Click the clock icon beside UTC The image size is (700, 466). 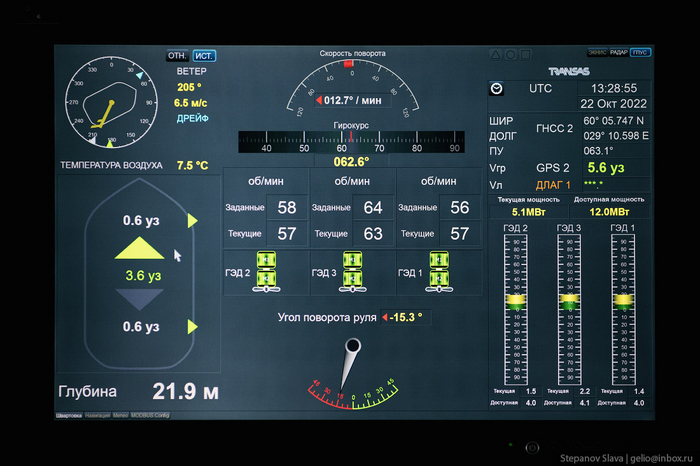[496, 88]
